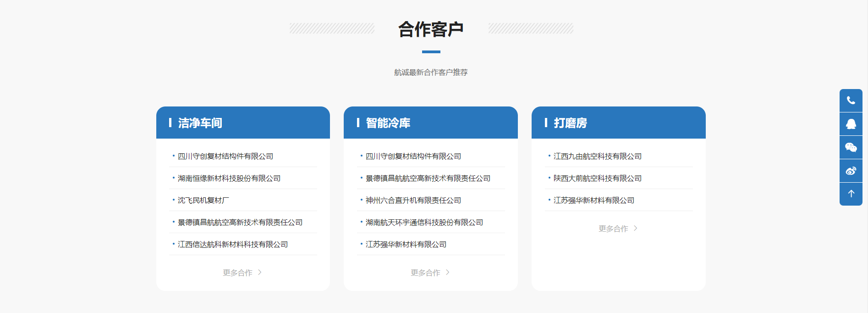Select the 打磨房 card header
Screen dimensions: 868x313
pos(619,123)
